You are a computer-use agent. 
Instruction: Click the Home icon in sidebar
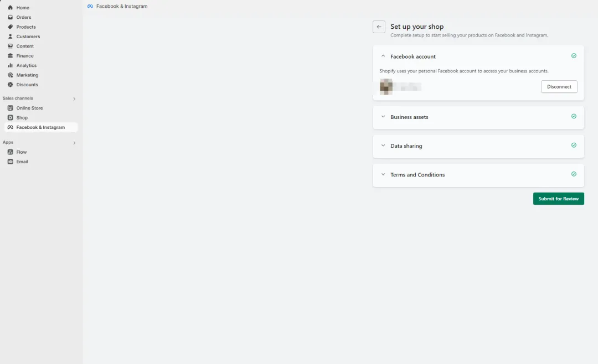(11, 8)
